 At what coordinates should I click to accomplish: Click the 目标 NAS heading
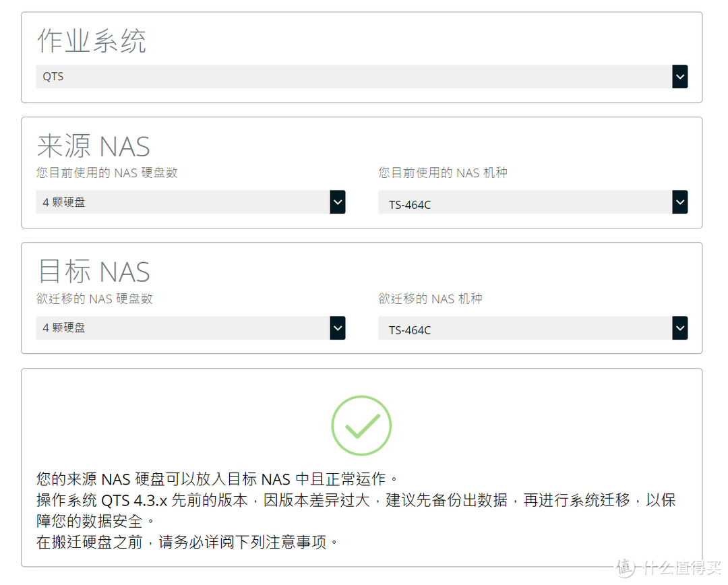click(x=93, y=271)
